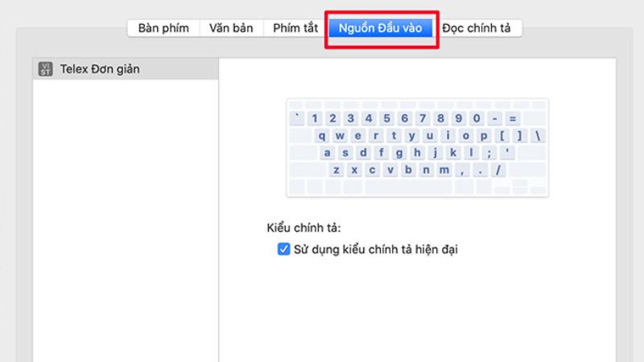Screen dimensions: 644x362
Task: Open the Văn bản tab
Action: (231, 28)
